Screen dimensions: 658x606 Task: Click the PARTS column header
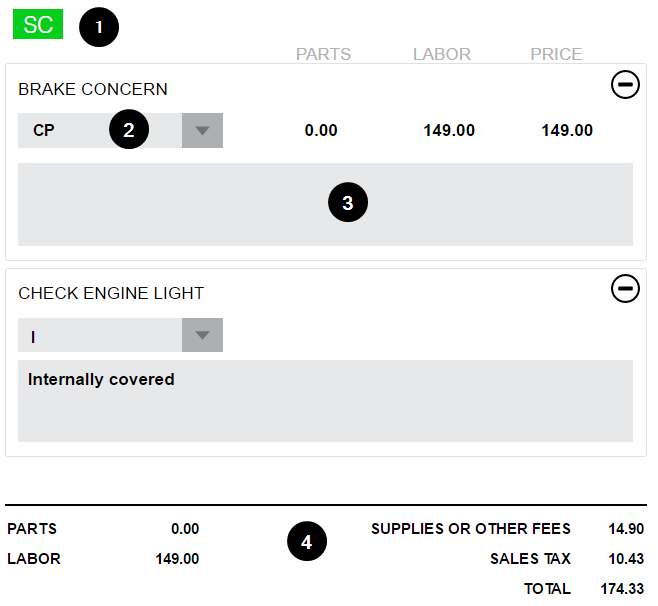point(323,54)
